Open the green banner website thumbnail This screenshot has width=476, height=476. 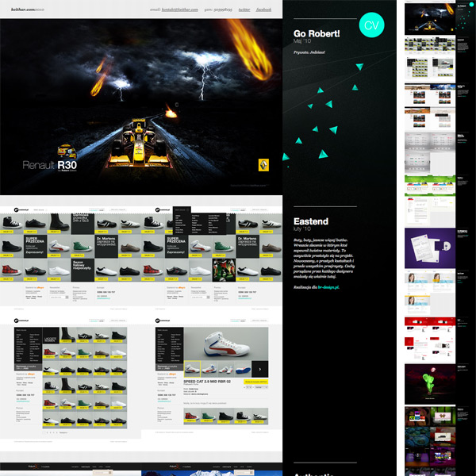[x=430, y=201]
